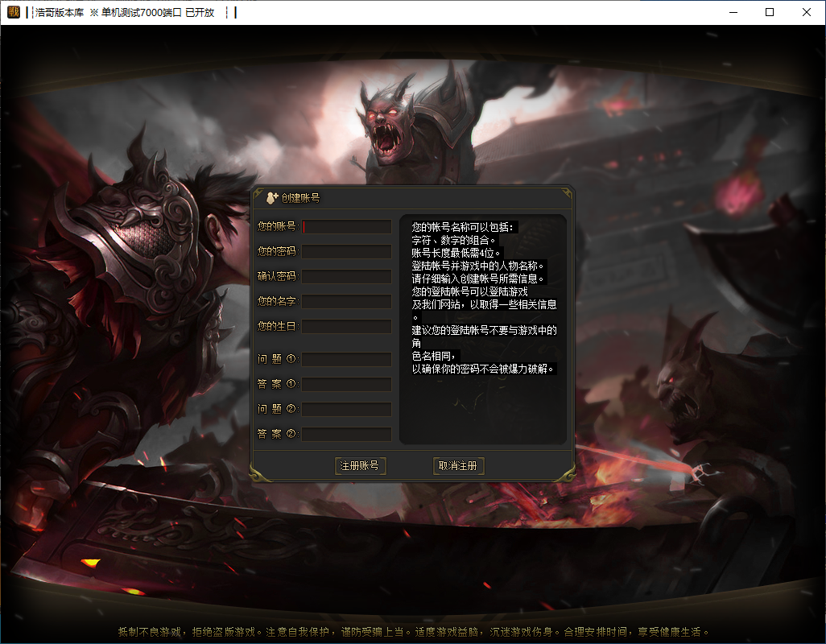Viewport: 826px width, 644px height.
Task: Click the text 字符、数字的组合。
Action: [453, 240]
